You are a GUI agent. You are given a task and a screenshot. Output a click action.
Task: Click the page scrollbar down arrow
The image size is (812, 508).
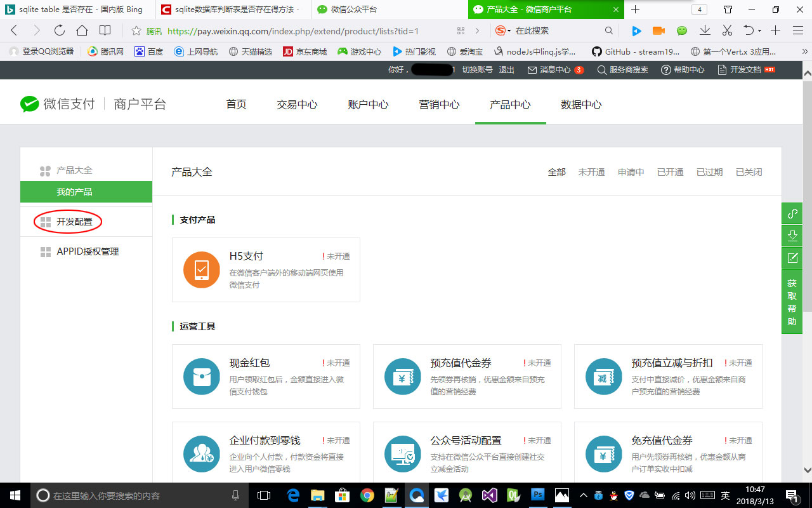(808, 471)
